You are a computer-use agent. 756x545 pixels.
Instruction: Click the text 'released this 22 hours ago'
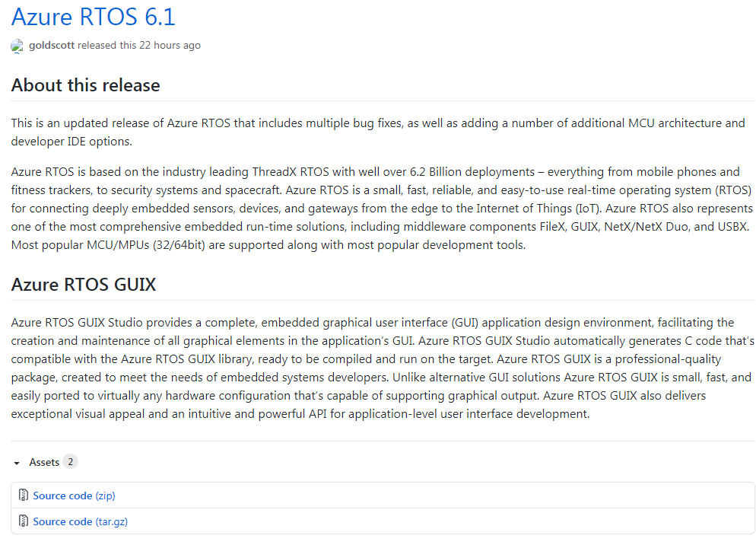[x=139, y=46]
